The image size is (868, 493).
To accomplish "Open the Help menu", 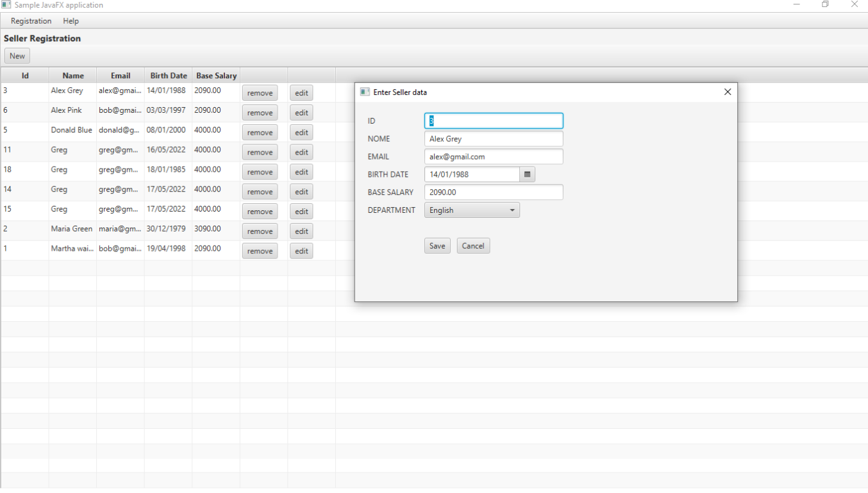I will pyautogui.click(x=71, y=21).
